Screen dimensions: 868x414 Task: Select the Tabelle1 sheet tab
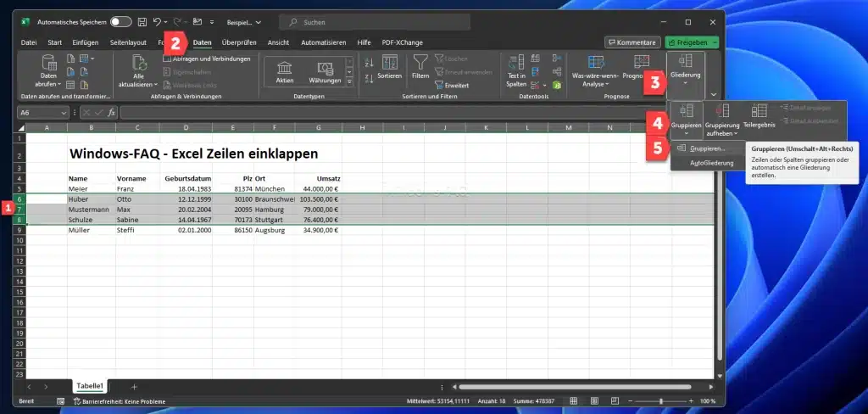coord(90,386)
